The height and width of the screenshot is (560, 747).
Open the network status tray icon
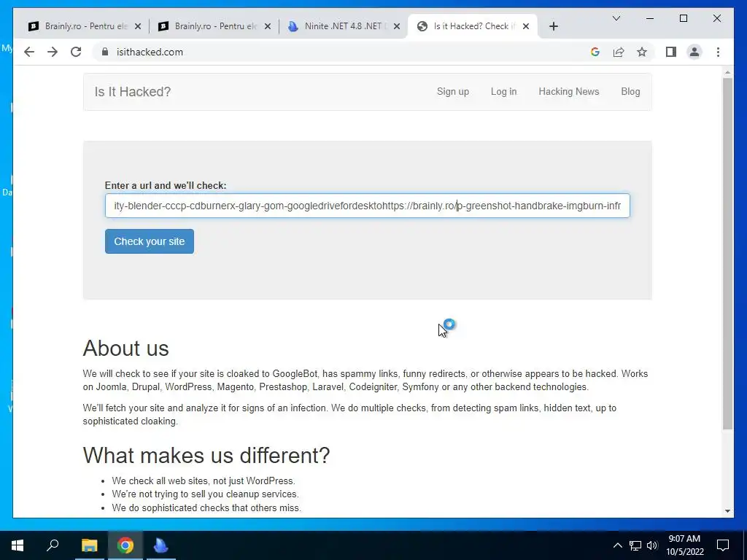tap(635, 545)
